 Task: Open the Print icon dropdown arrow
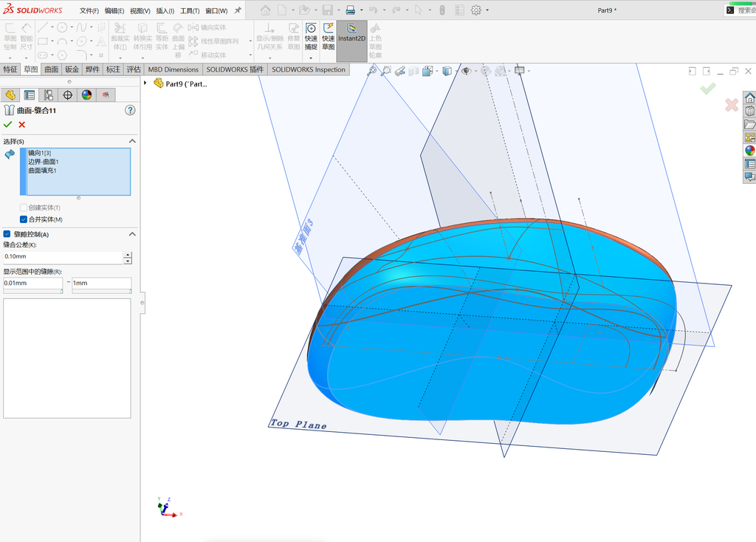pyautogui.click(x=362, y=10)
